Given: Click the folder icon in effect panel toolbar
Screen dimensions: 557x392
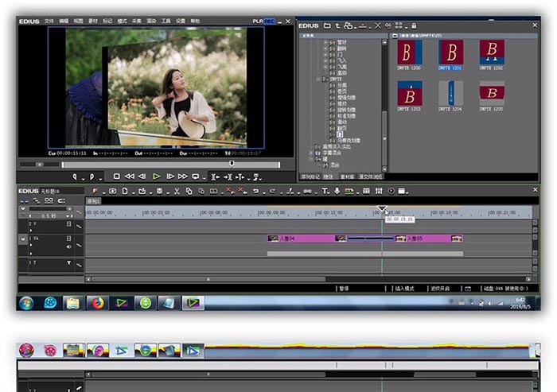Looking at the screenshot, I should pos(327,25).
